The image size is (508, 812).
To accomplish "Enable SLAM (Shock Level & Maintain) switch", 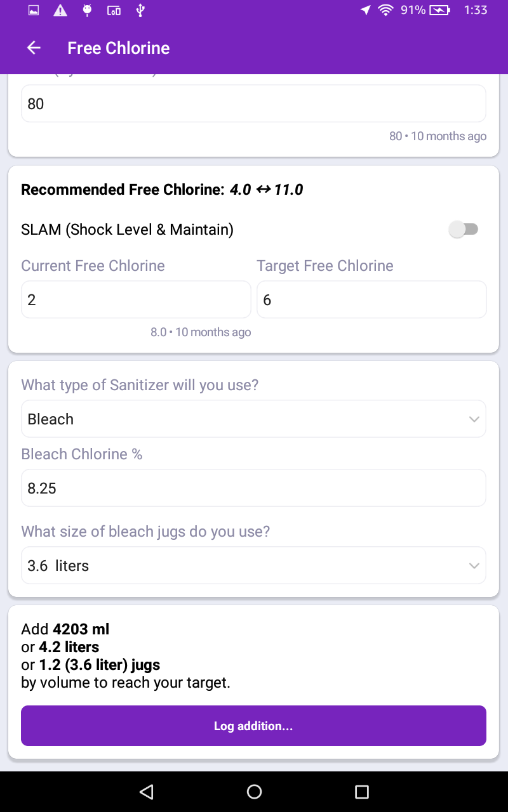I will (464, 229).
